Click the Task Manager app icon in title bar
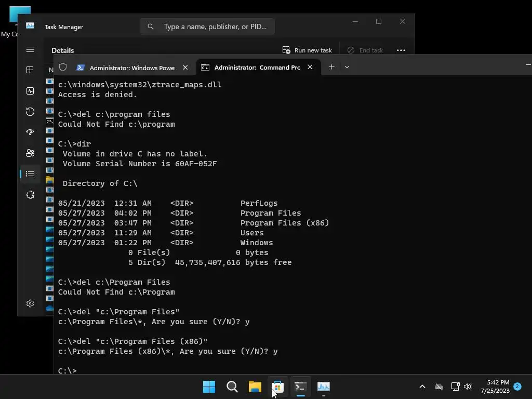 pyautogui.click(x=30, y=26)
